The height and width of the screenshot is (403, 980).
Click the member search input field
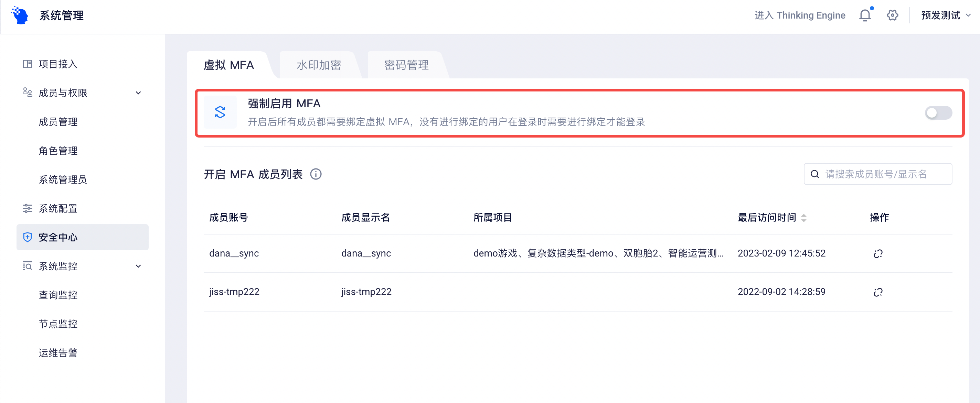coord(878,174)
